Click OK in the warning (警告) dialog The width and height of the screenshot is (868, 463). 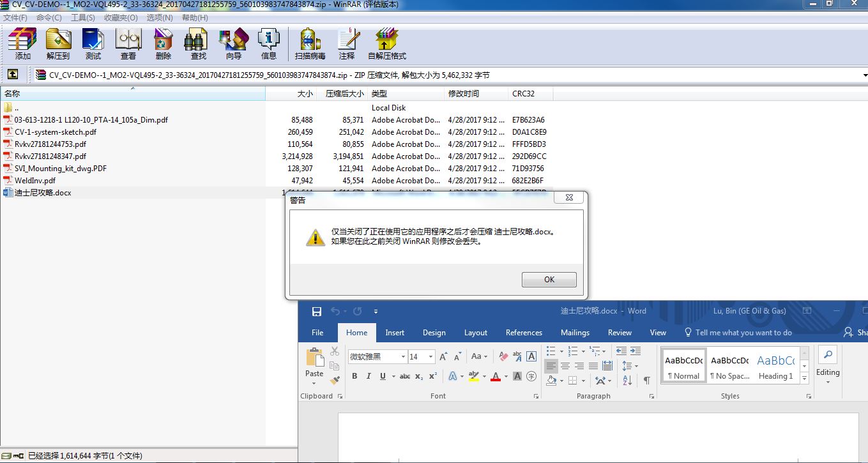click(549, 280)
